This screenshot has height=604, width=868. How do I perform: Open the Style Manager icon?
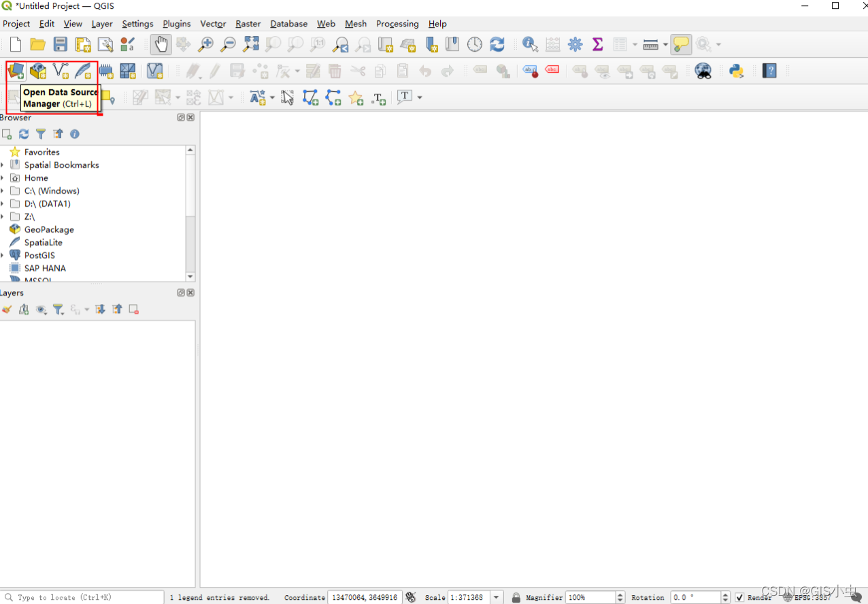coord(128,45)
